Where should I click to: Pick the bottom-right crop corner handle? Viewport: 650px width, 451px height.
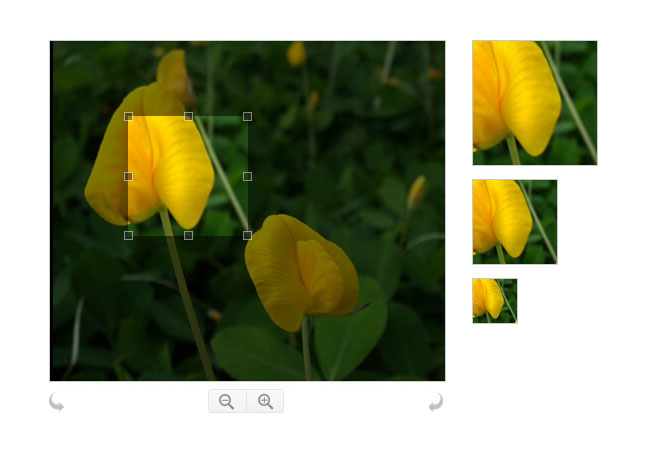[x=247, y=235]
